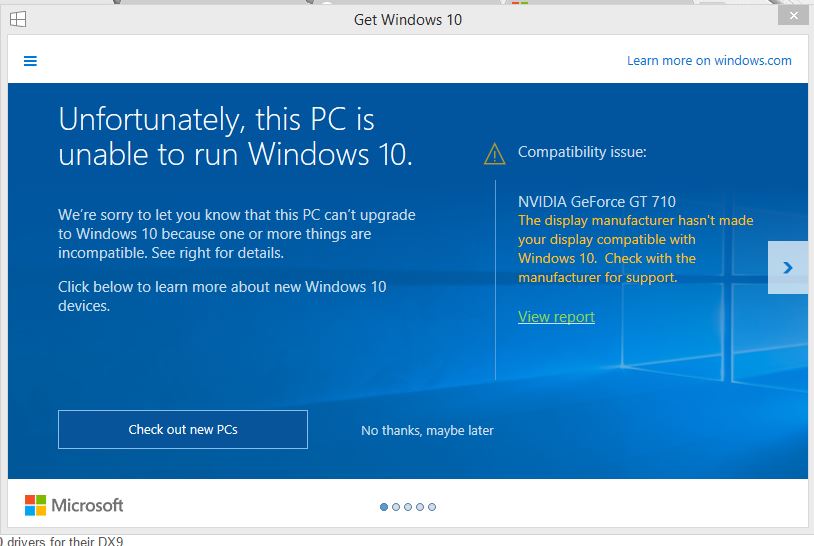
Task: Click the 'Get Windows 10' window title
Action: tap(408, 20)
